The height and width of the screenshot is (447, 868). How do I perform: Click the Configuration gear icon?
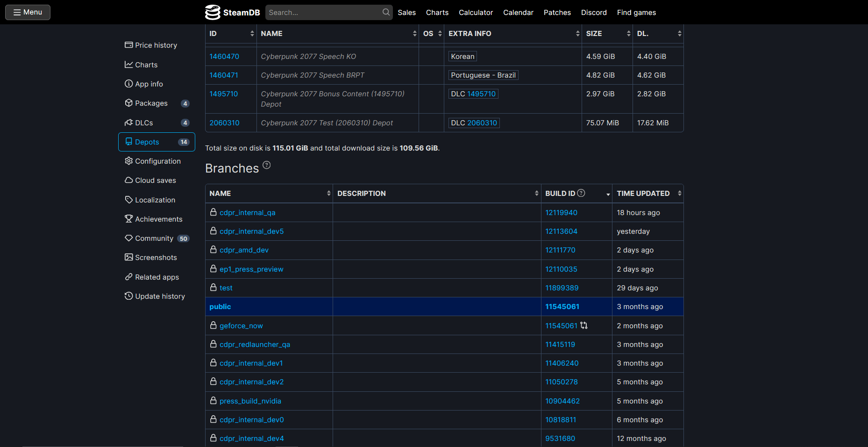pos(128,161)
